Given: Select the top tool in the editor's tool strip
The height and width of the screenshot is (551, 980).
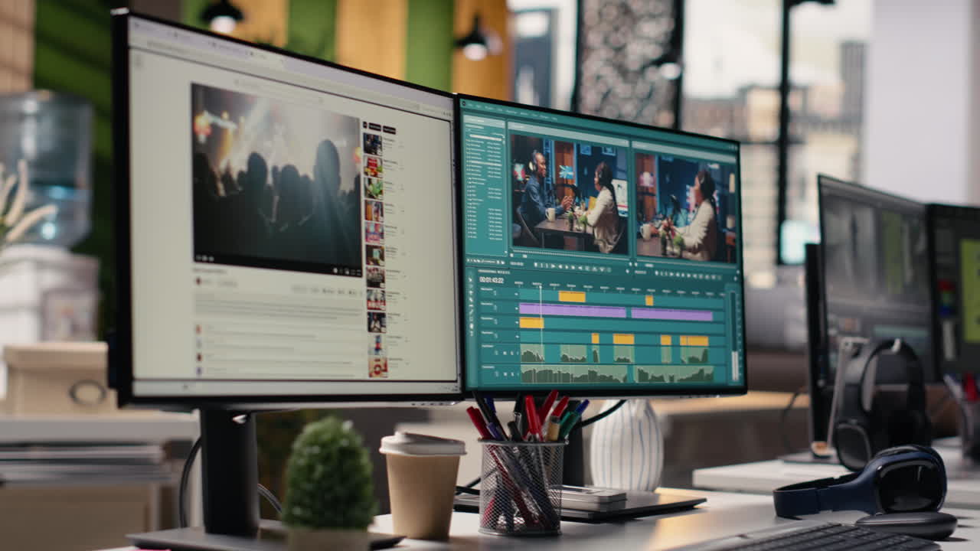Looking at the screenshot, I should pos(472,281).
